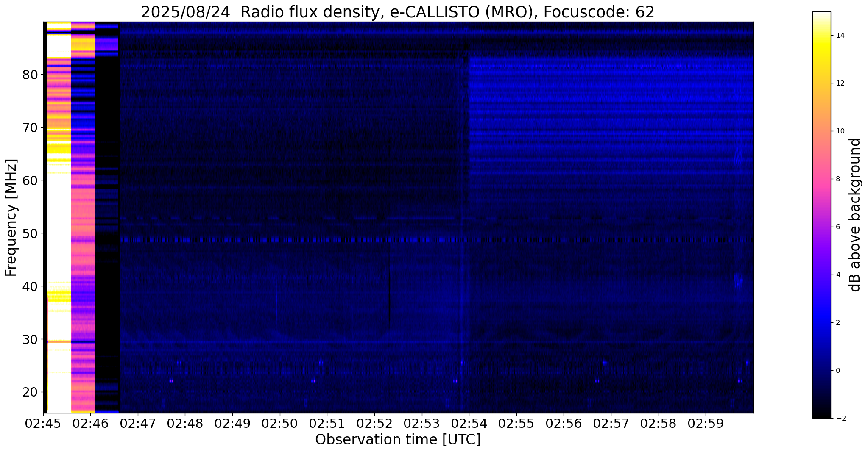Select the 02:56 time tick label
The width and height of the screenshot is (868, 452).
click(x=564, y=424)
